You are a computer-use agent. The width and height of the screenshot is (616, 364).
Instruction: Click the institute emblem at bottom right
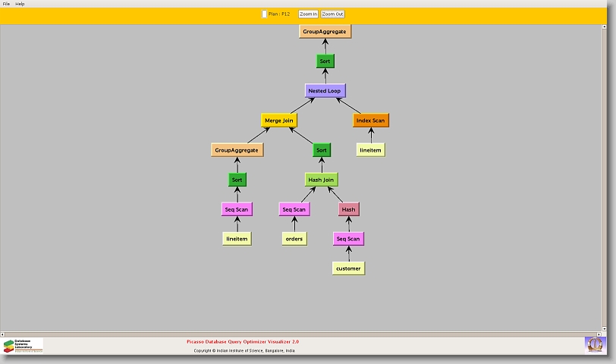click(595, 344)
